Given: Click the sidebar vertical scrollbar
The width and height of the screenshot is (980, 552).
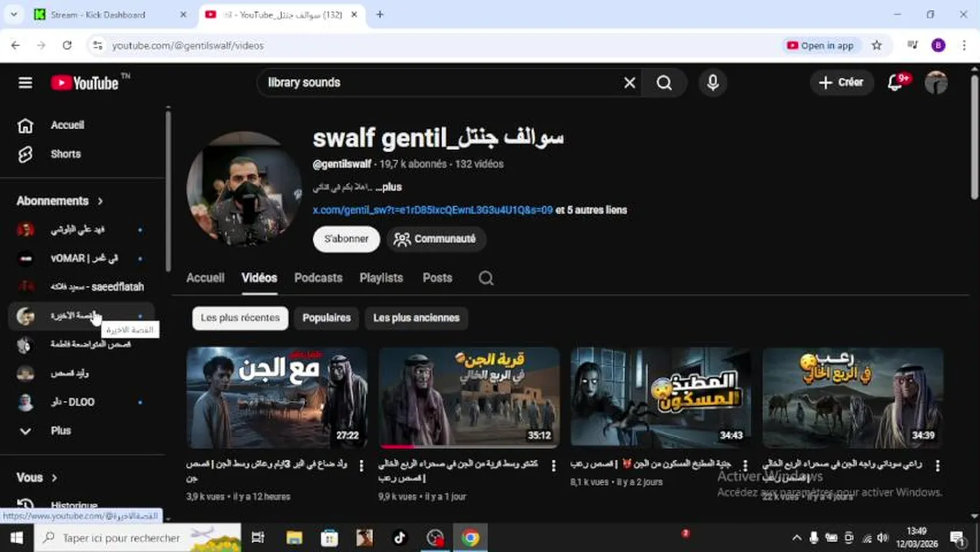Looking at the screenshot, I should pos(168,189).
